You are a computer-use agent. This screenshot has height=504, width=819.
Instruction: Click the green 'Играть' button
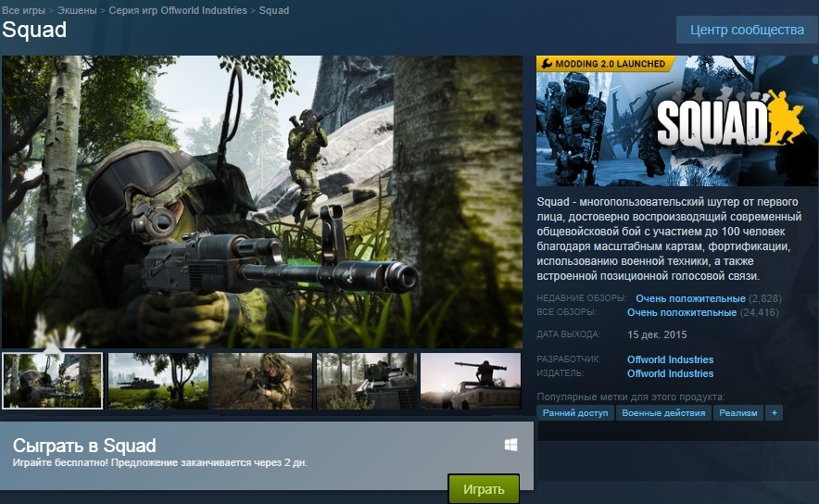(484, 489)
